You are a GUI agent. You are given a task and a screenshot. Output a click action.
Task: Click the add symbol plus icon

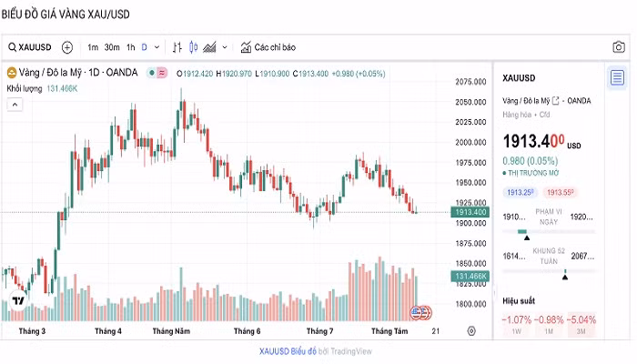tap(67, 47)
